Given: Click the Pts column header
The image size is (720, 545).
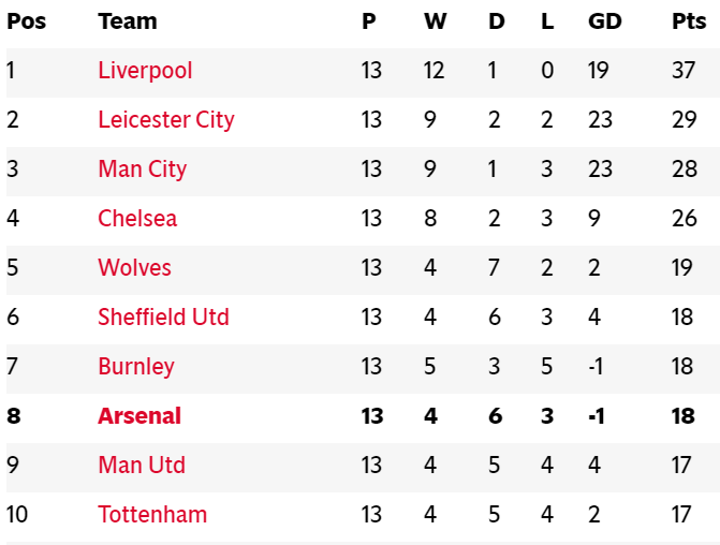Looking at the screenshot, I should pos(688,21).
